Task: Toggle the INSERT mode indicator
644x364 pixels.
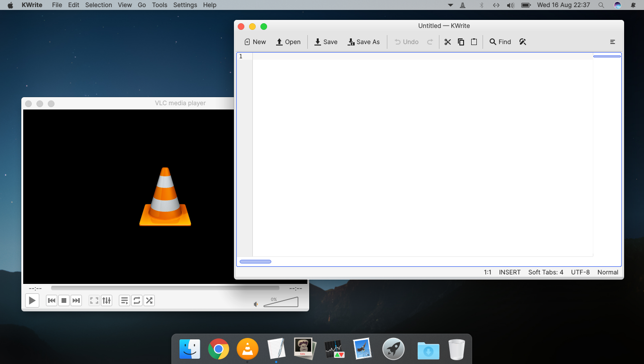Action: click(x=510, y=272)
